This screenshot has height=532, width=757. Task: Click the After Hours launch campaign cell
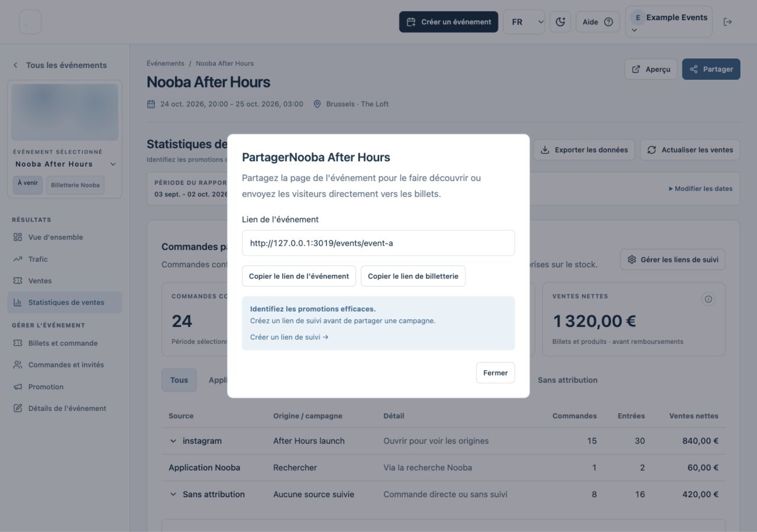pyautogui.click(x=309, y=441)
